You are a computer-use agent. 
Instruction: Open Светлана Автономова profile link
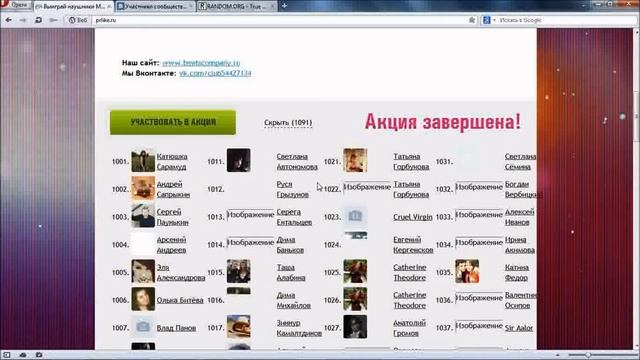[x=297, y=162]
